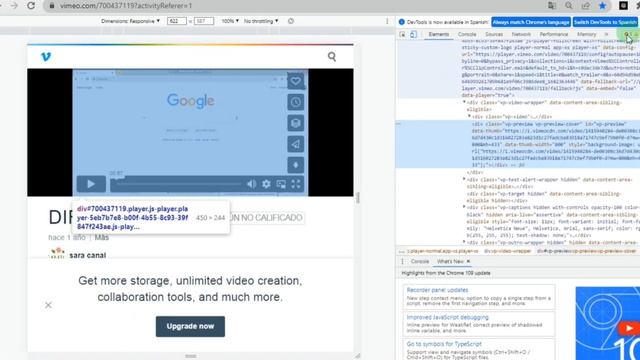The width and height of the screenshot is (640, 360).
Task: Expand the vp-video-wrapper div node
Action: [464, 102]
